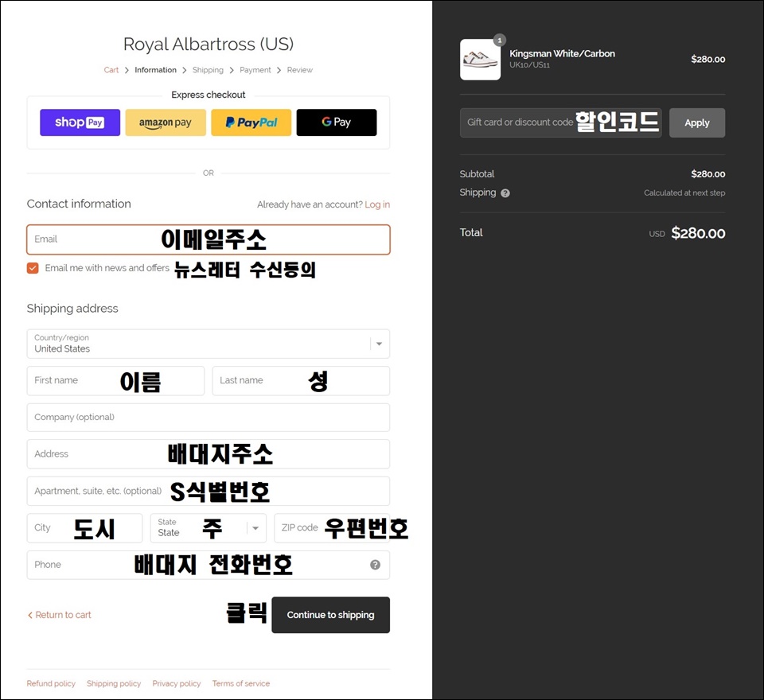
Task: Focus the Email input field
Action: coord(209,239)
